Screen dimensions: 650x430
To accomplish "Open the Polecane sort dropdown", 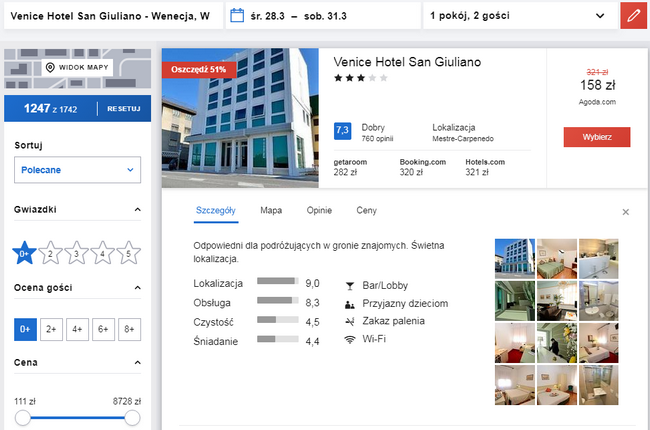I will pyautogui.click(x=78, y=170).
